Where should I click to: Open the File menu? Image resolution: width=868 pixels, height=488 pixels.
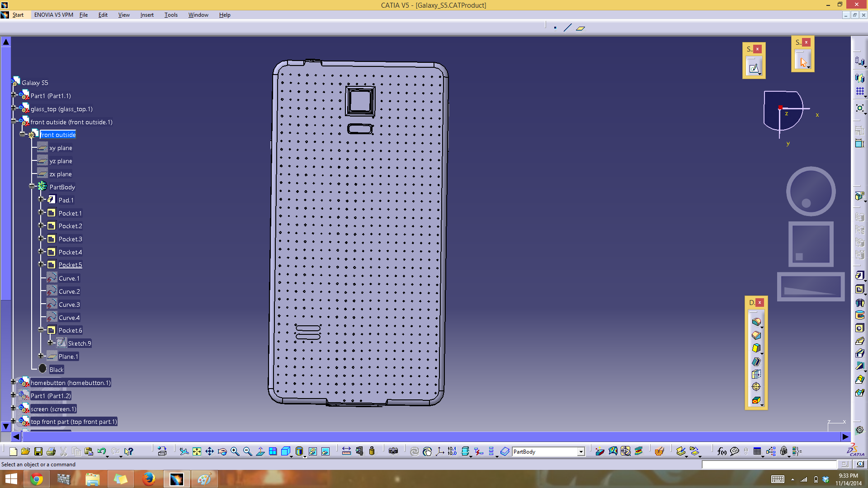(x=84, y=15)
